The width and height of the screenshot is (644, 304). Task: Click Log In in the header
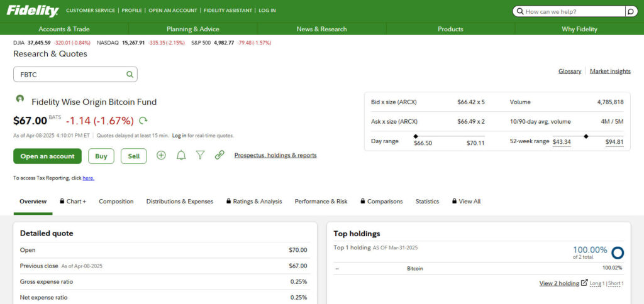267,10
